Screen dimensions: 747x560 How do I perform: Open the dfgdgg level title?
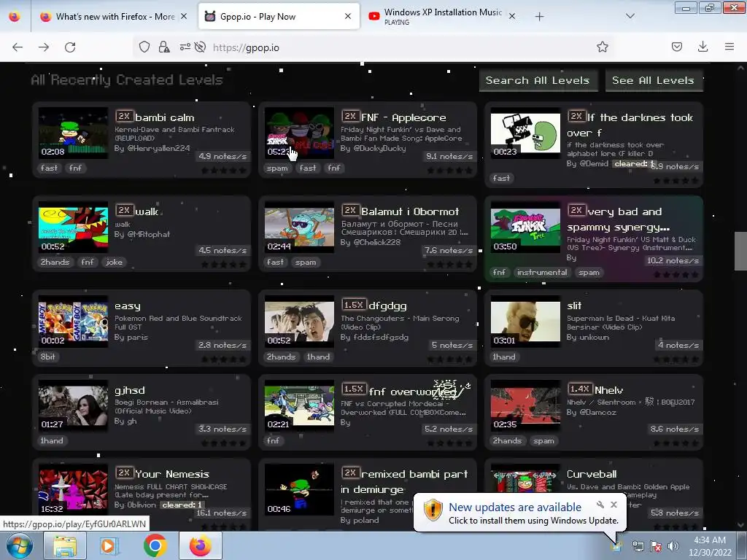387,306
